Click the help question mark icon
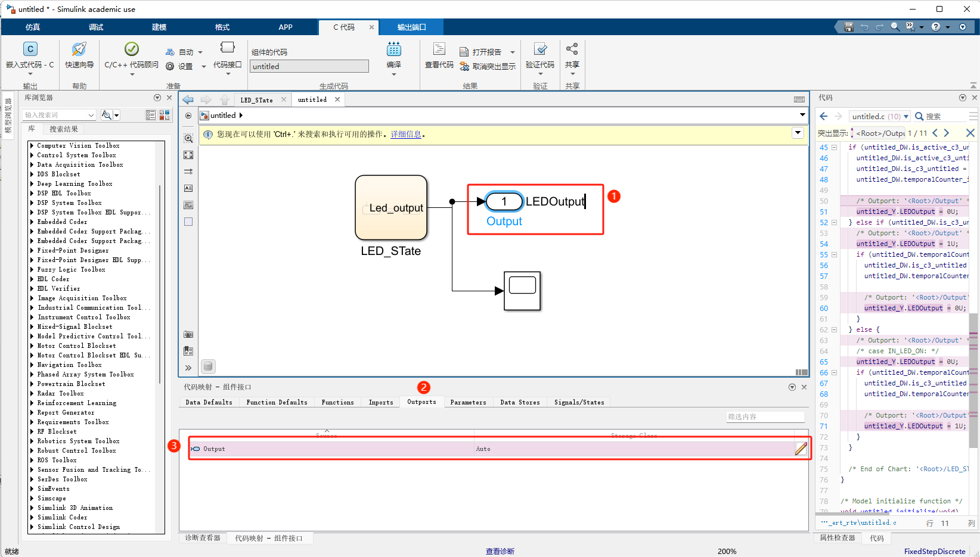Image resolution: width=980 pixels, height=557 pixels. click(936, 27)
